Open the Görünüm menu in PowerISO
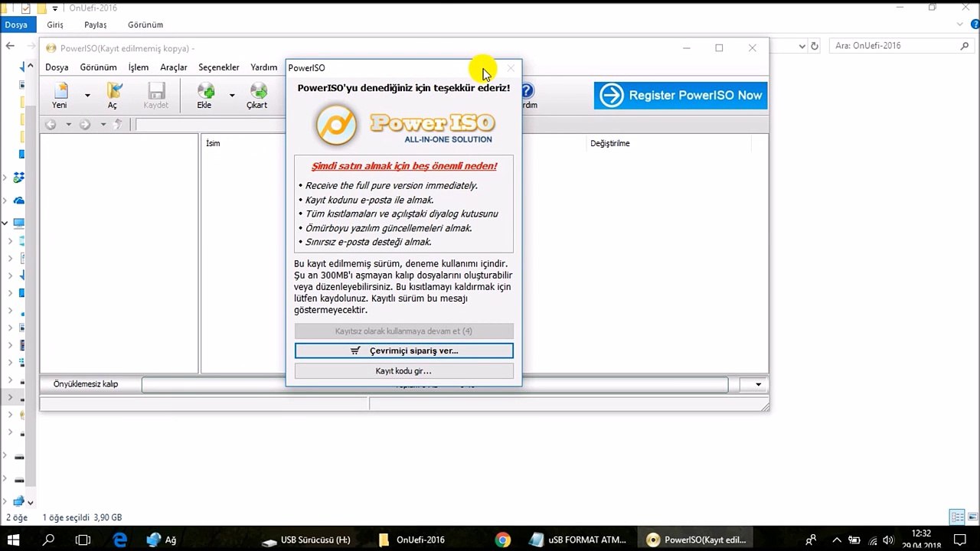Image resolution: width=980 pixels, height=551 pixels. click(98, 67)
